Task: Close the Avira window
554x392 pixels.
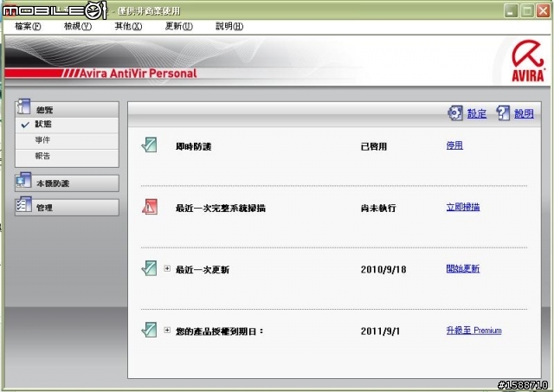Action: click(x=543, y=11)
